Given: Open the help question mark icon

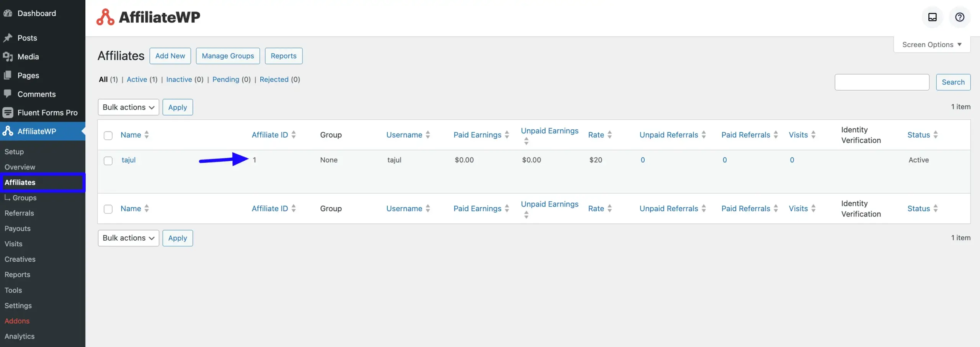Looking at the screenshot, I should (x=959, y=17).
